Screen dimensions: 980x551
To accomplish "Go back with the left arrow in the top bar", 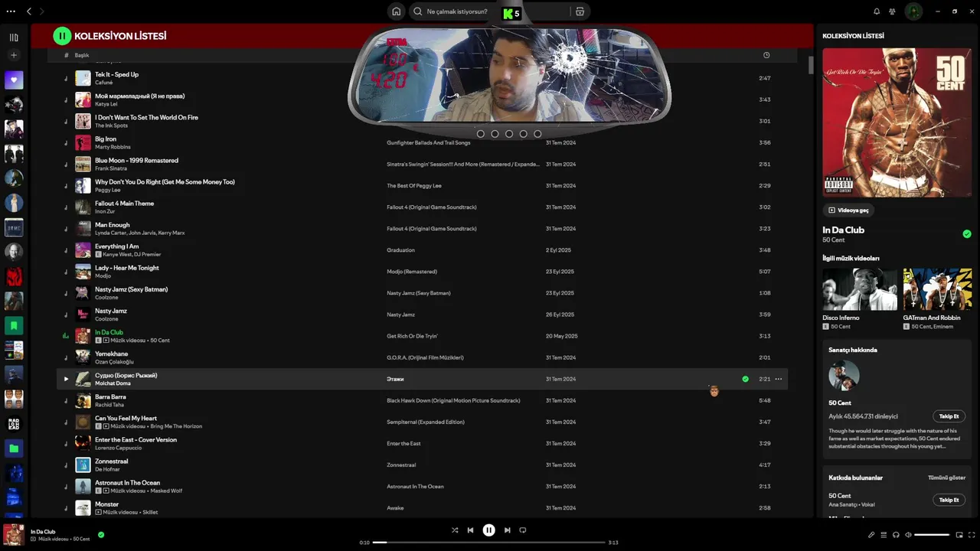I will (29, 11).
